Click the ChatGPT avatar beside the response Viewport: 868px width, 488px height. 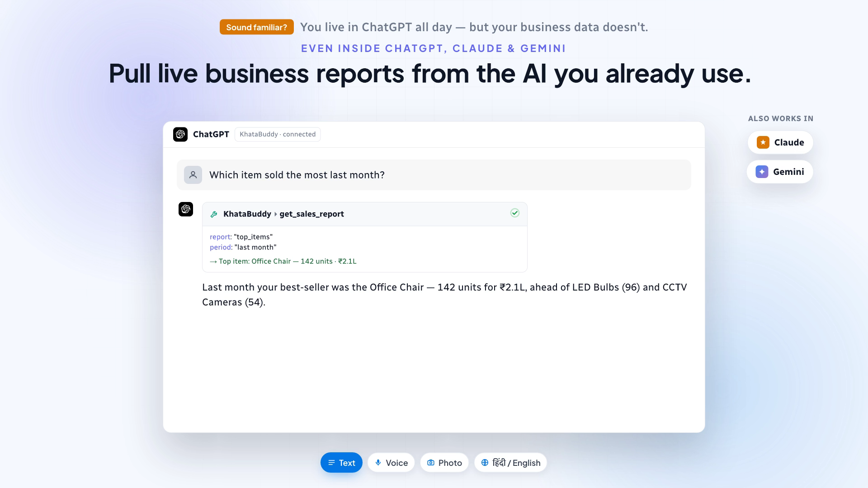point(186,209)
